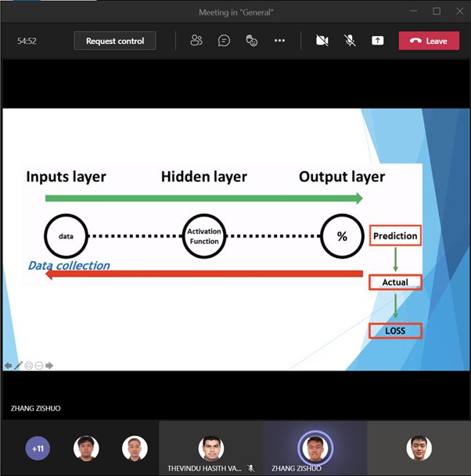Screen dimensions: 471x476
Task: Select ZHANG ZISHUO's highlighted avatar
Action: point(315,448)
